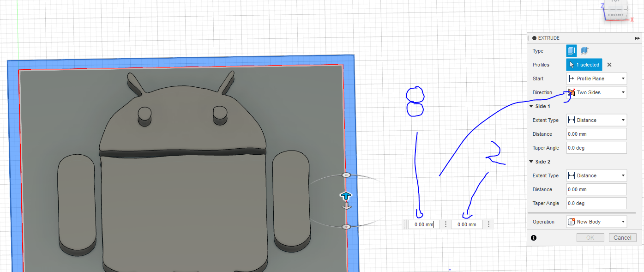Select the solid Extrude type icon
This screenshot has height=272, width=644.
click(x=571, y=51)
